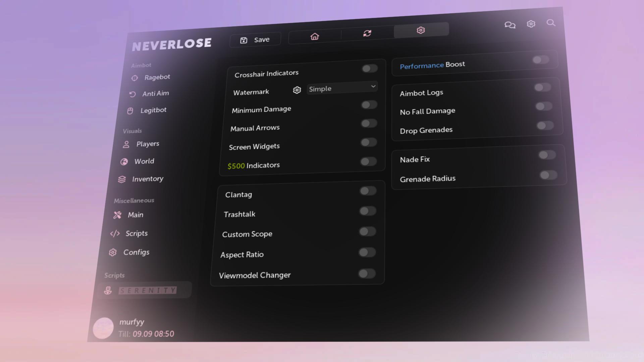Click the Save button
The width and height of the screenshot is (644, 362).
click(255, 39)
